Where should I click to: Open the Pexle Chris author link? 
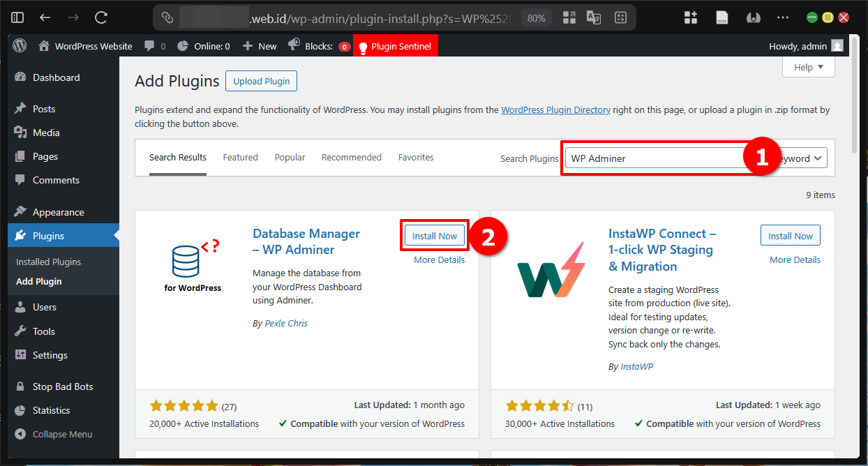coord(286,322)
